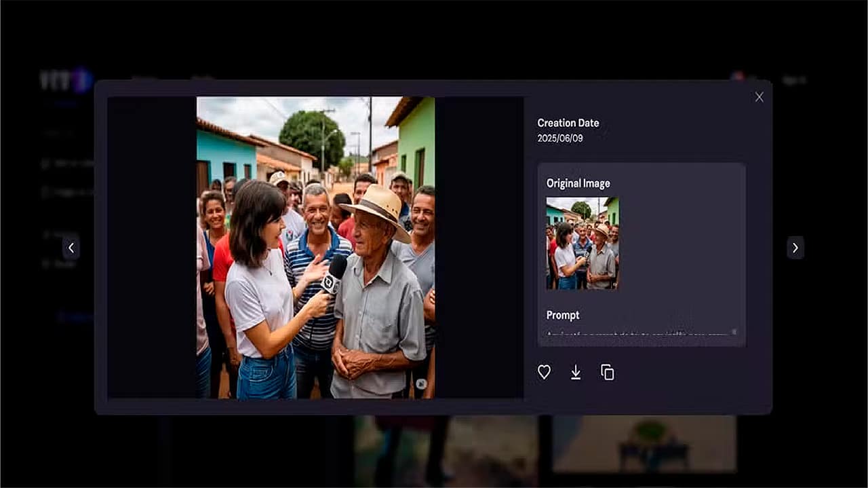Copy the prompt using the copy icon
The image size is (868, 488).
608,372
